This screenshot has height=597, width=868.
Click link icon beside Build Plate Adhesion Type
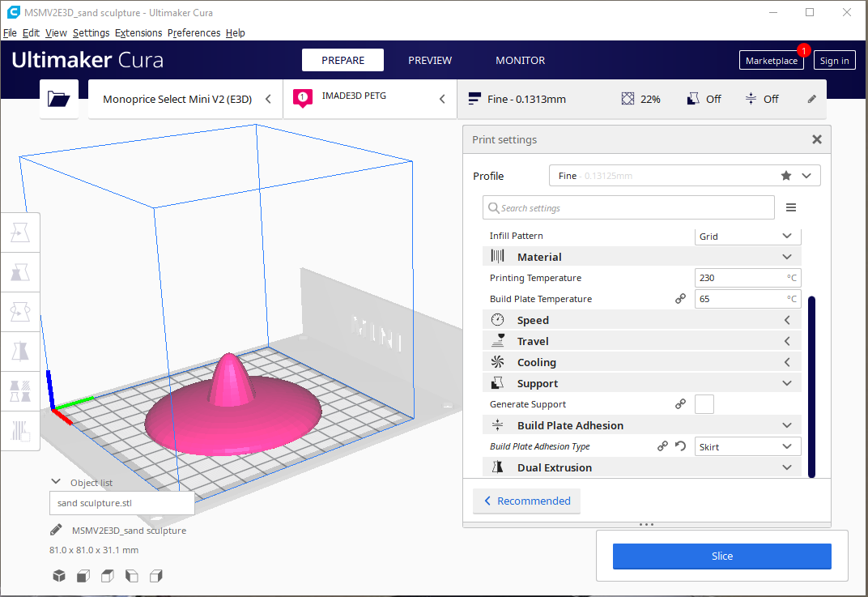pyautogui.click(x=662, y=446)
